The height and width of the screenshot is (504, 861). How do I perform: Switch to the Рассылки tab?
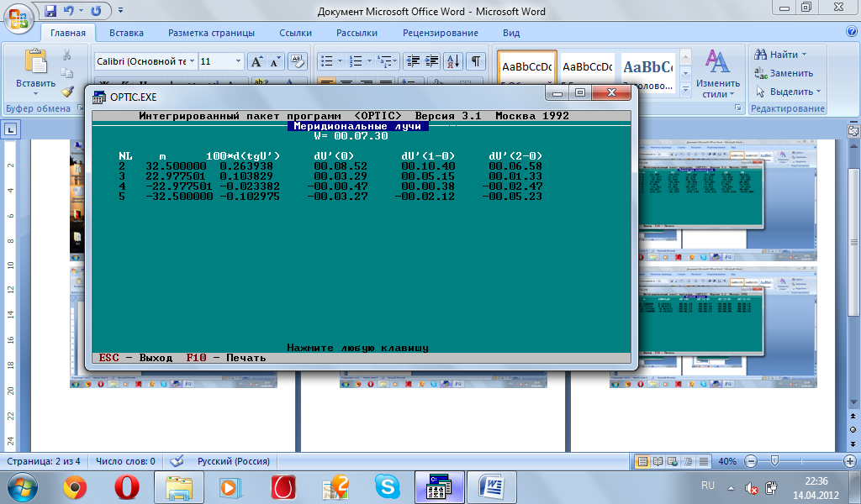coord(357,33)
